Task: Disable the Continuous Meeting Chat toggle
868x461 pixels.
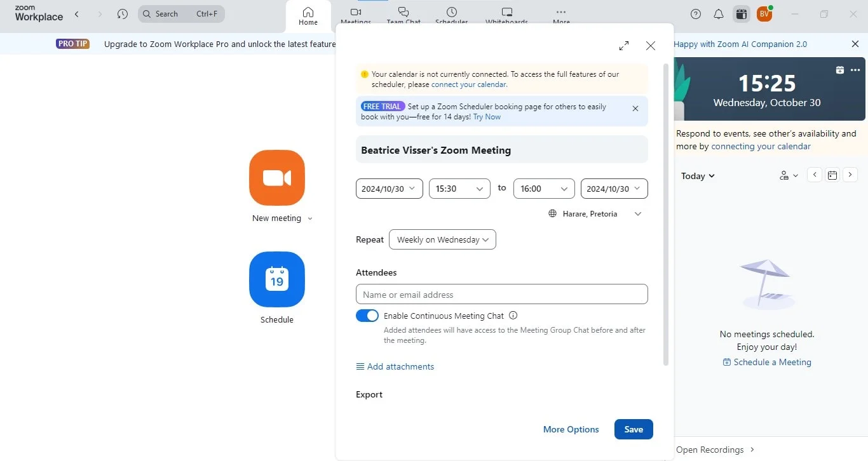Action: 367,316
